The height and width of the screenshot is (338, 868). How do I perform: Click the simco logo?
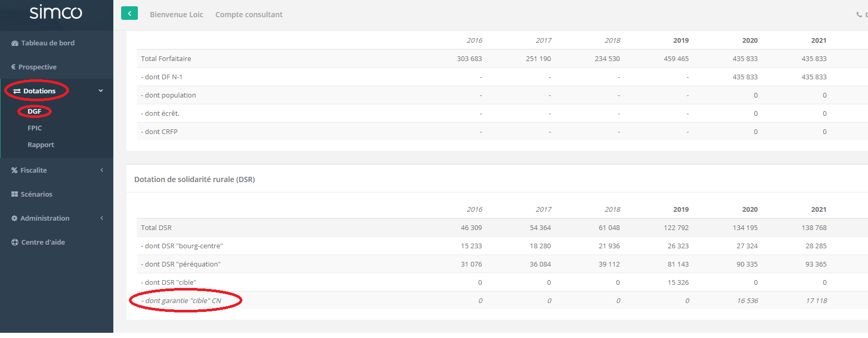point(56,12)
